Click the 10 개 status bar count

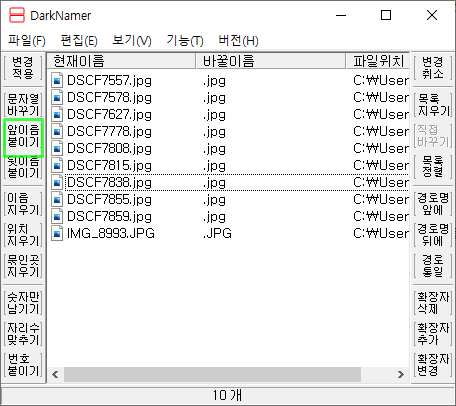(227, 396)
